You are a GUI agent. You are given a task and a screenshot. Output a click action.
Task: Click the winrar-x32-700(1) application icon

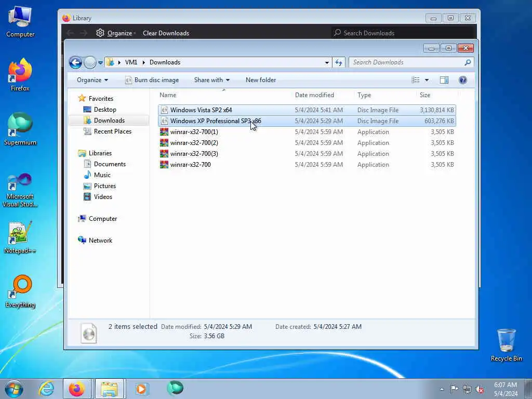pos(164,131)
